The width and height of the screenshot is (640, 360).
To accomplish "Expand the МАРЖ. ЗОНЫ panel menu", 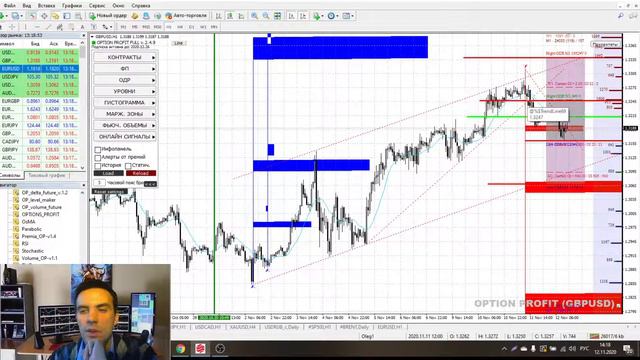I will pyautogui.click(x=125, y=114).
